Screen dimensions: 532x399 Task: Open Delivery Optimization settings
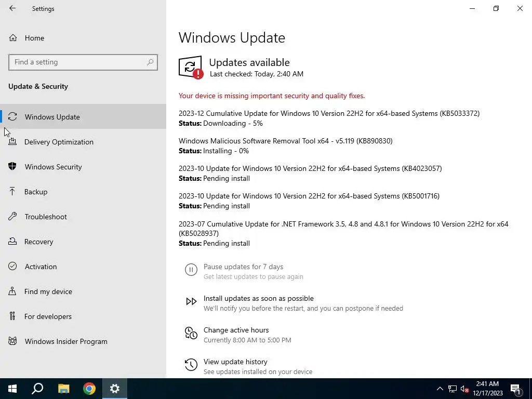click(x=83, y=142)
